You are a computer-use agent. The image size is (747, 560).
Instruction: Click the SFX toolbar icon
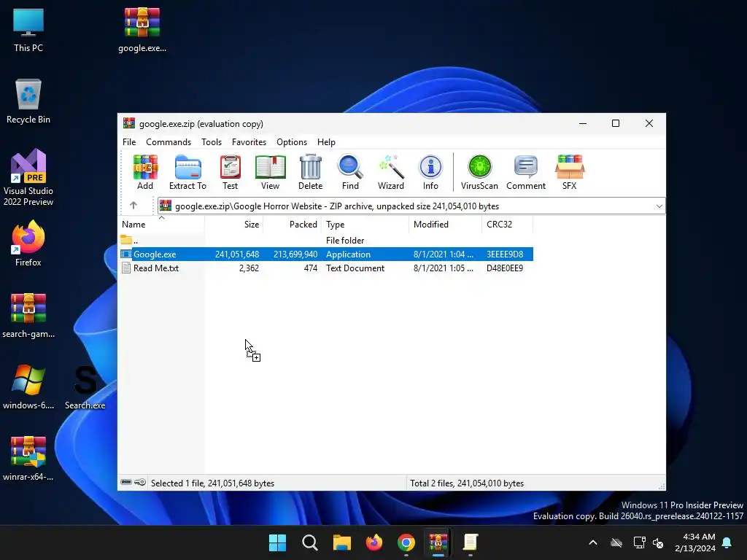[x=569, y=172]
